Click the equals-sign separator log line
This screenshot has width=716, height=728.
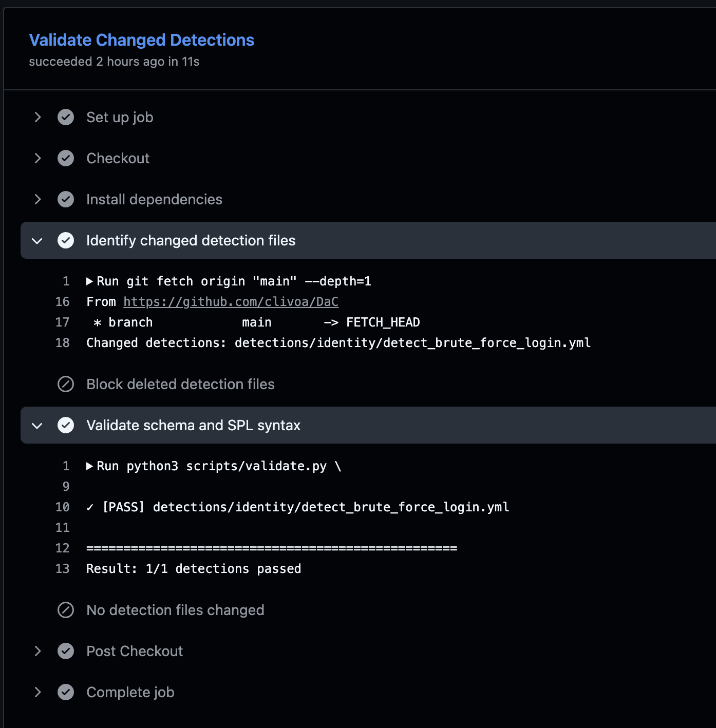tap(272, 548)
